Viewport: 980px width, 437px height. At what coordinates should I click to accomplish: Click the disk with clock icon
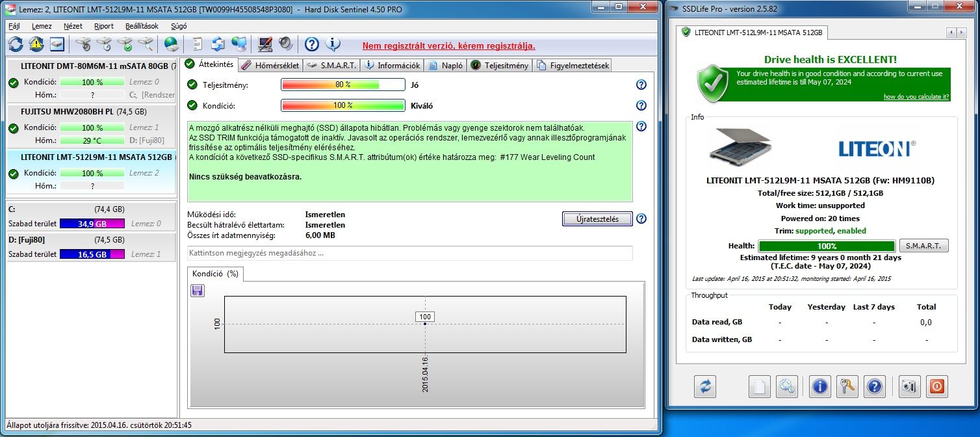click(x=104, y=44)
